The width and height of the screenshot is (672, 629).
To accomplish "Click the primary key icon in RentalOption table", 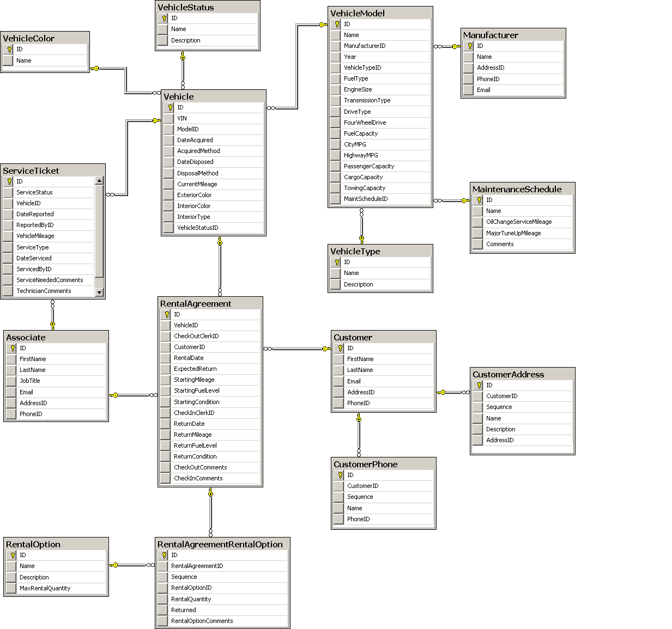I will 12,555.
